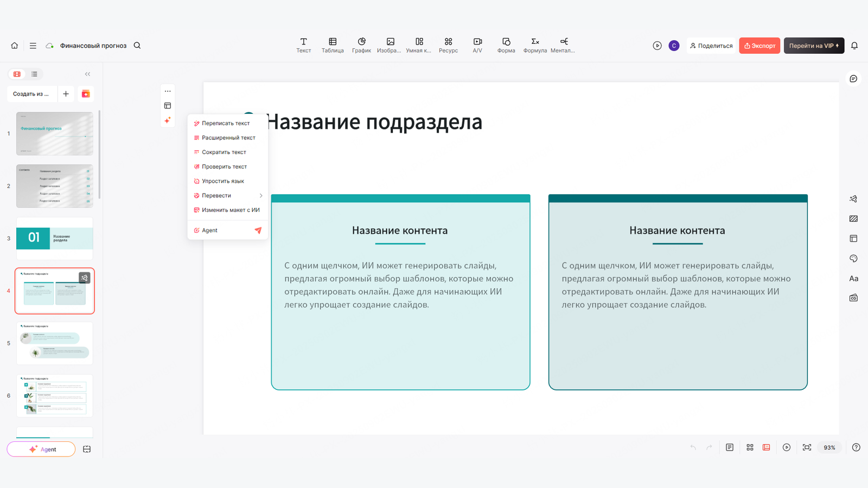Click the Экспорт button
This screenshot has width=868, height=488.
(x=759, y=46)
